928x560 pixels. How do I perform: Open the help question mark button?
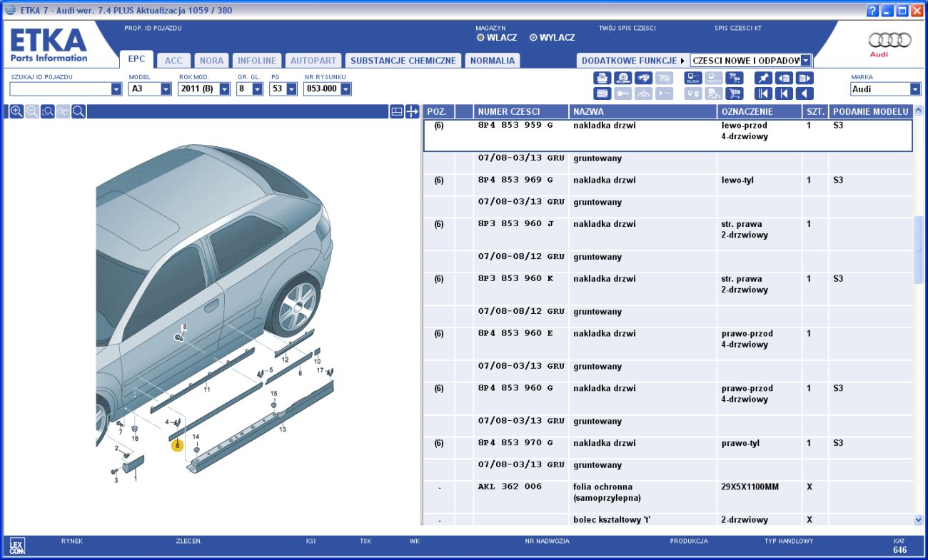coord(872,11)
